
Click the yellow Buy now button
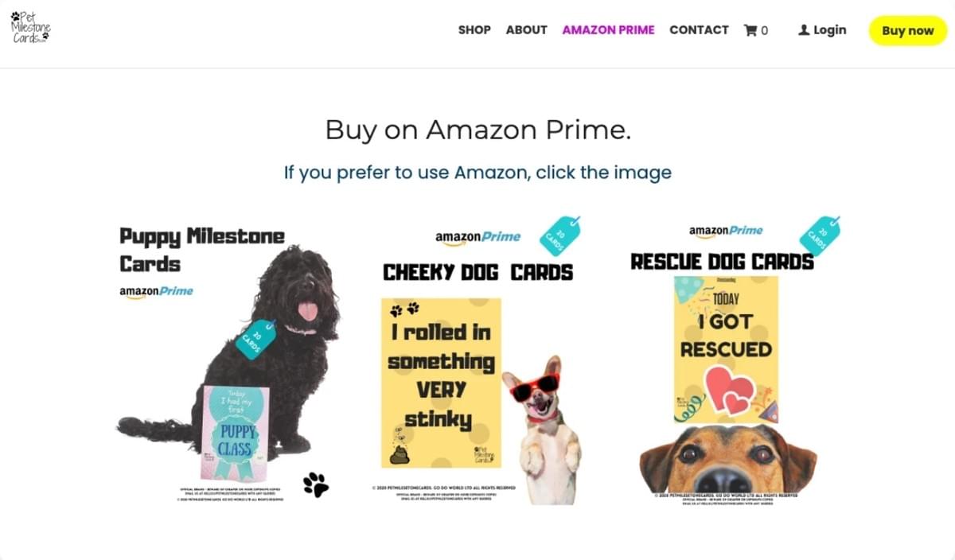coord(908,31)
